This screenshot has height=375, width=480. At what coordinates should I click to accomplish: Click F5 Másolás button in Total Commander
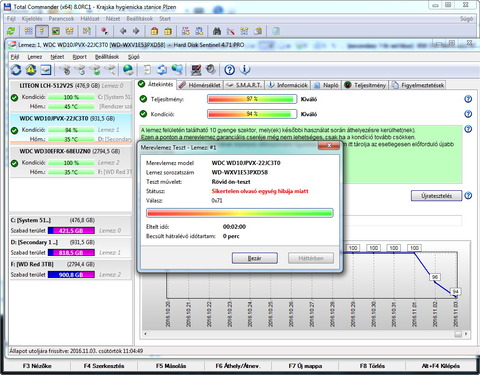pos(171,366)
